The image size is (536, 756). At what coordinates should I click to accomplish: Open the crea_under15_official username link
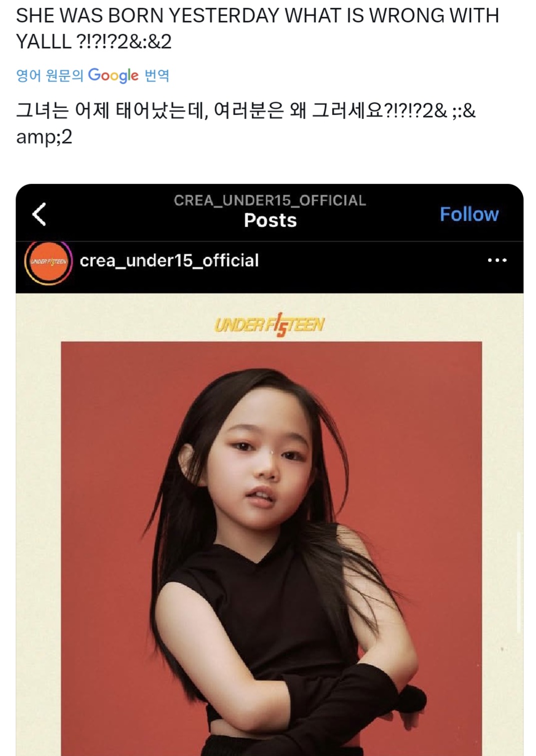[169, 260]
